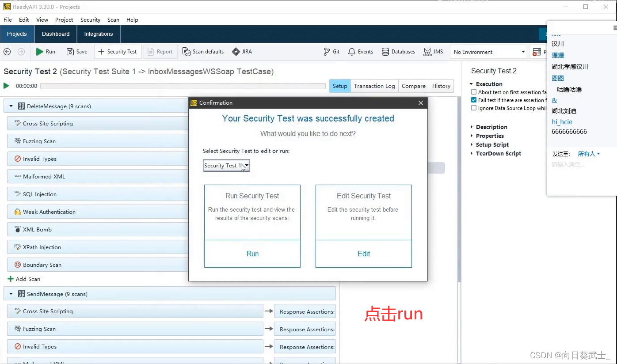The height and width of the screenshot is (364, 617).
Task: Click the SendMessage SOAP icon
Action: pyautogui.click(x=22, y=294)
